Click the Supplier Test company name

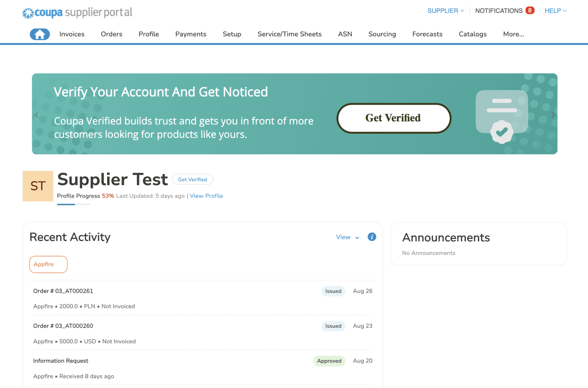tap(112, 180)
